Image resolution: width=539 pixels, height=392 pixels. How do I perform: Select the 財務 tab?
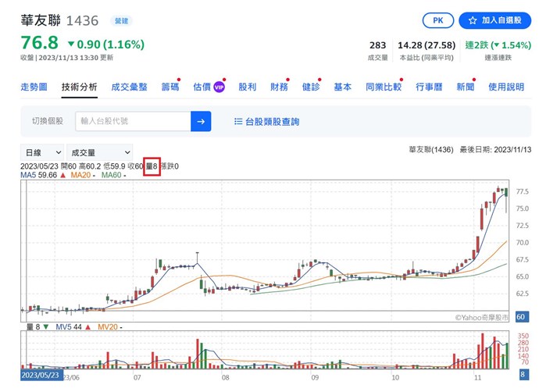pos(279,87)
